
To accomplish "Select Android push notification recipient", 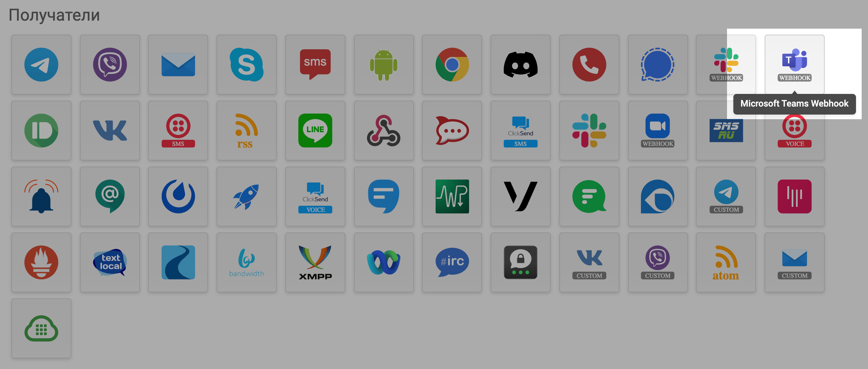I will pos(384,64).
